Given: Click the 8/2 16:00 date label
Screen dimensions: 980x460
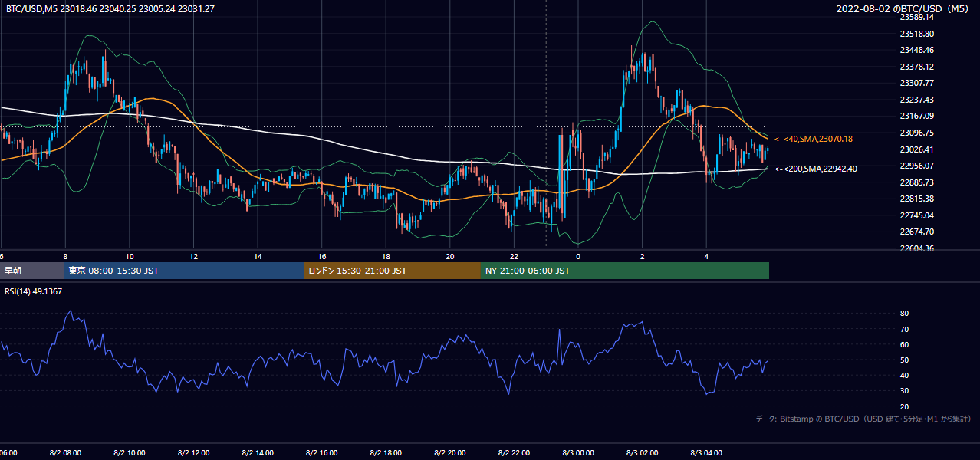Looking at the screenshot, I should pyautogui.click(x=322, y=453).
